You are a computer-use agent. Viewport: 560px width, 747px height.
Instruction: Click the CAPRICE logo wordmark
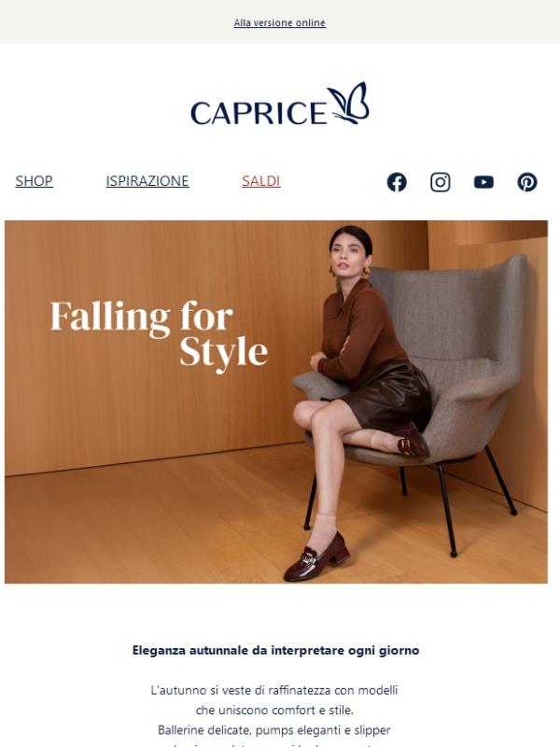pyautogui.click(x=259, y=113)
